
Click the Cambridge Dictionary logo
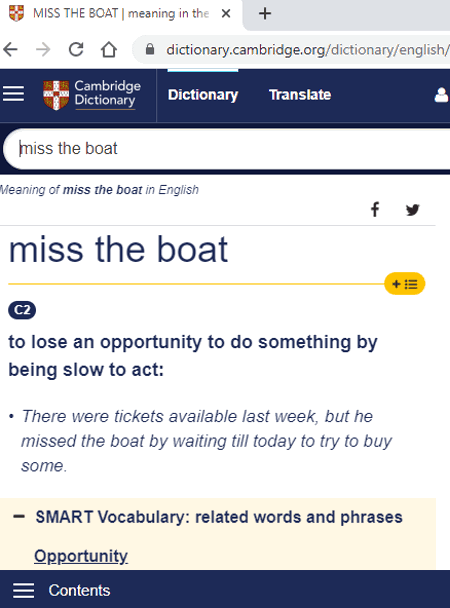(x=92, y=95)
